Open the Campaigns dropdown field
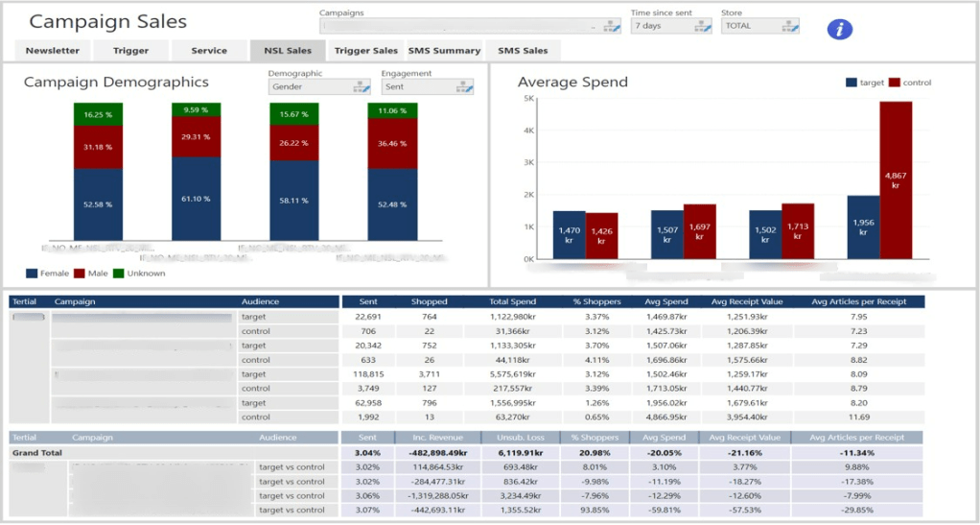 pyautogui.click(x=460, y=27)
